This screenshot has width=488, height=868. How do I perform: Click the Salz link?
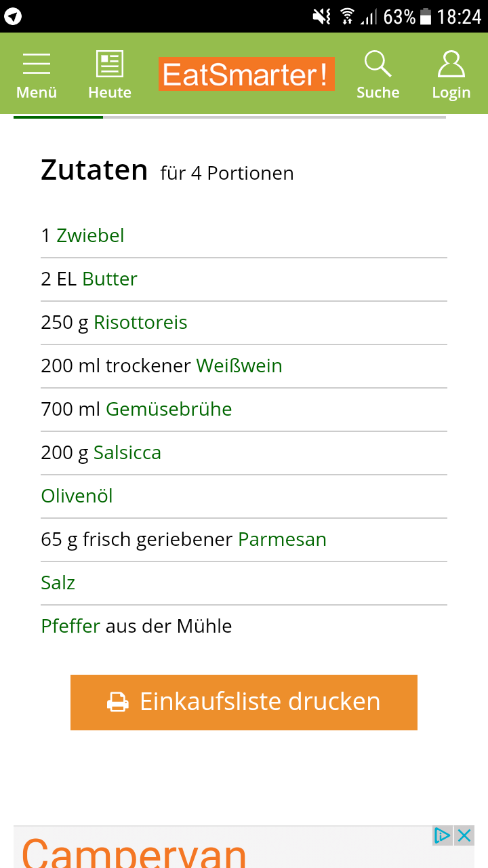(58, 583)
